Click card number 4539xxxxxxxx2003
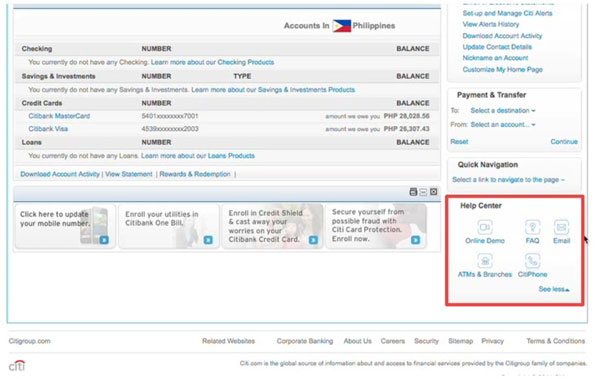The height and width of the screenshot is (379, 600). click(x=170, y=129)
